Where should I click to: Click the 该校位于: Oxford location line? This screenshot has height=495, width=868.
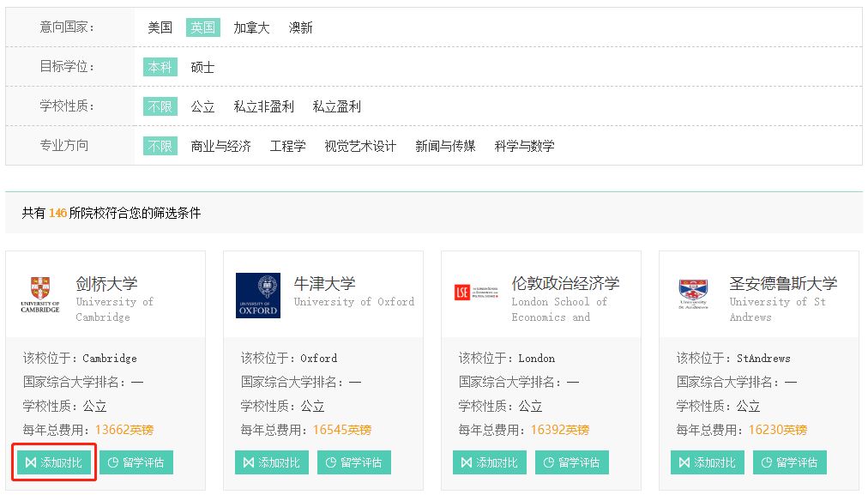[x=289, y=359]
